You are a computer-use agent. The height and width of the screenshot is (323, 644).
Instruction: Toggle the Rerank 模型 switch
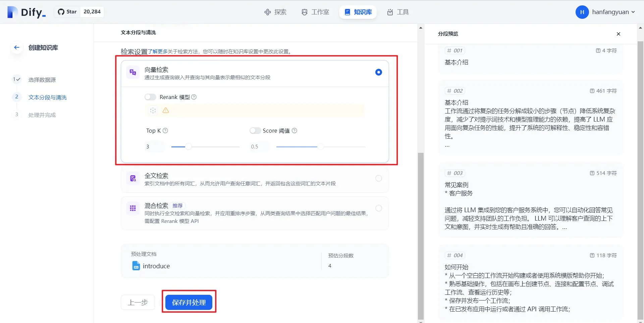pos(150,97)
